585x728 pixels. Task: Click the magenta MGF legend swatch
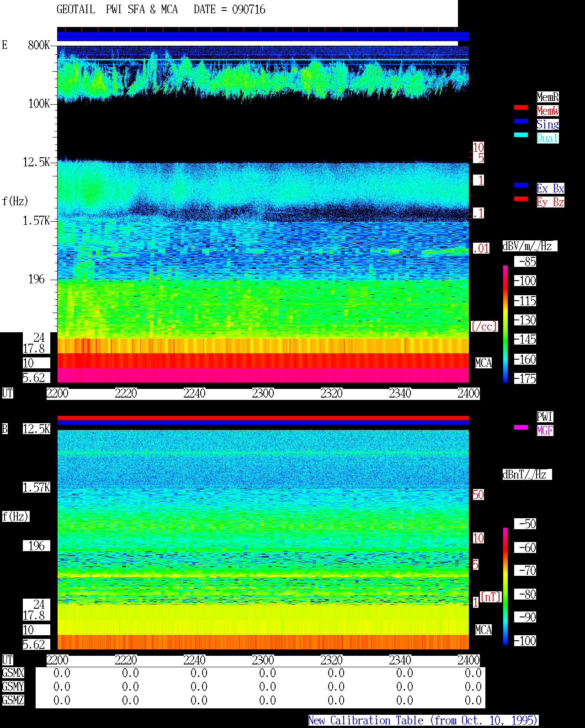click(521, 427)
